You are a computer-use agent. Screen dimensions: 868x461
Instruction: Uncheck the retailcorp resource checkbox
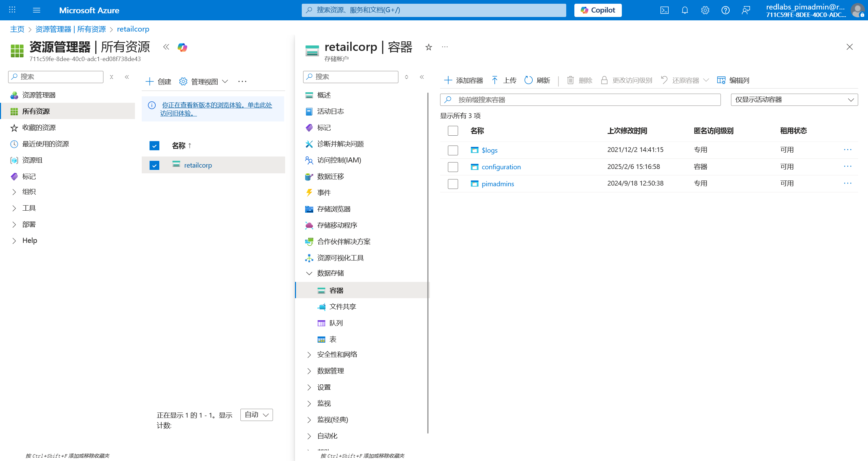point(154,166)
